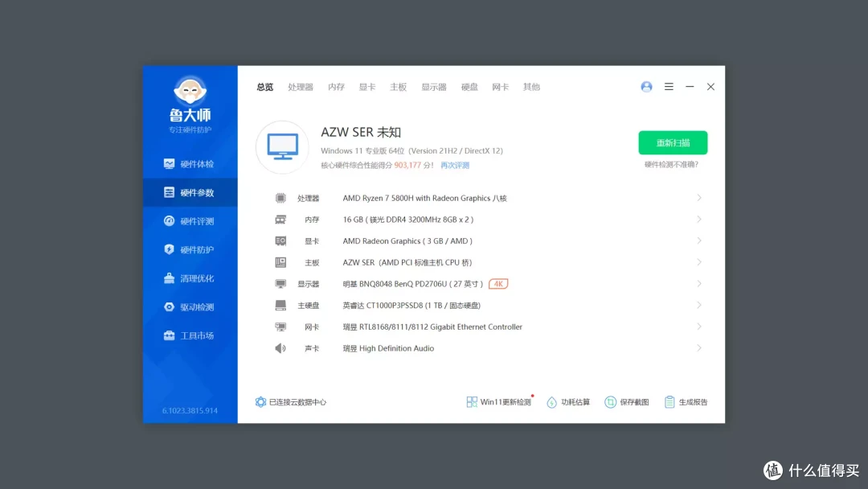Expand the 声卡 row chevron
Screen dimensions: 868x489
[699, 347]
